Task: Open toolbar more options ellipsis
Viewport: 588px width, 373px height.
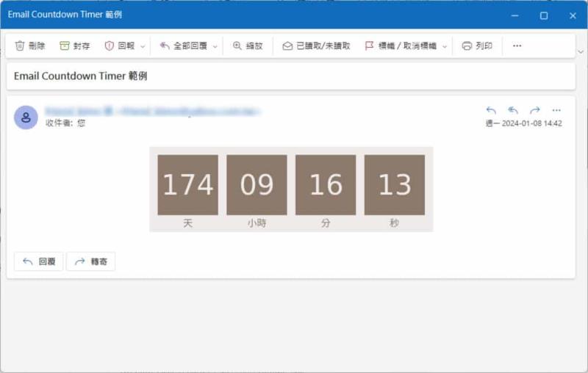Action: pos(517,46)
